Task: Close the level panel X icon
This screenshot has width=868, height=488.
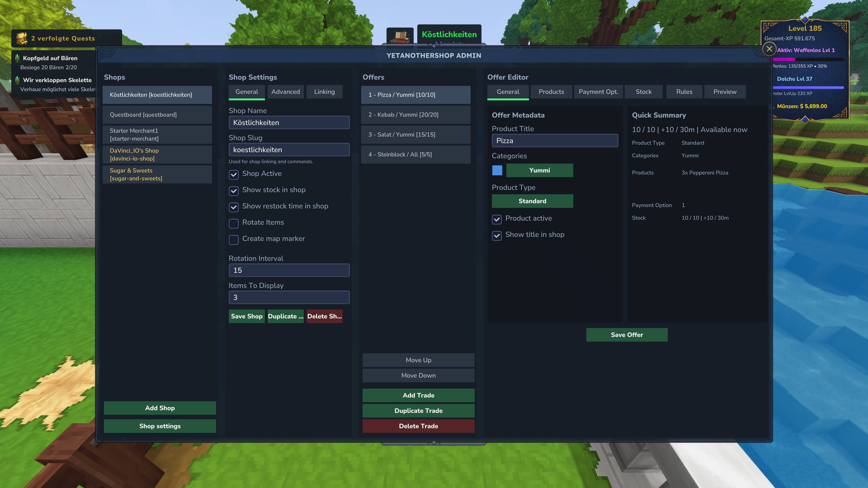Action: click(x=769, y=49)
